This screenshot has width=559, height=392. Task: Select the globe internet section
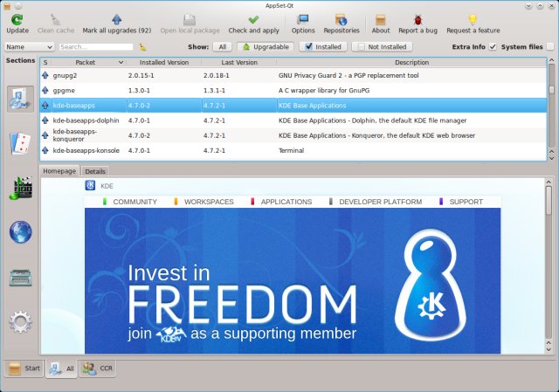(x=20, y=232)
